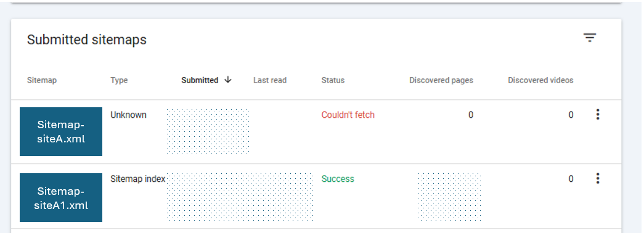Viewport: 644px width, 233px height.
Task: Click discovered videos 0 in Sitemap-siteA1.xml row
Action: [x=571, y=179]
